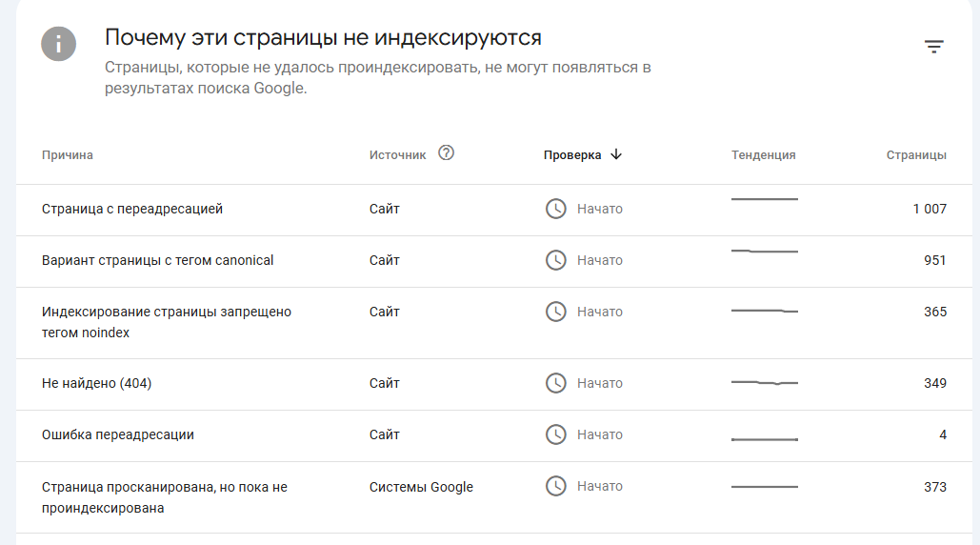Sort by the Проверка column header
The image size is (980, 545).
pyautogui.click(x=572, y=155)
